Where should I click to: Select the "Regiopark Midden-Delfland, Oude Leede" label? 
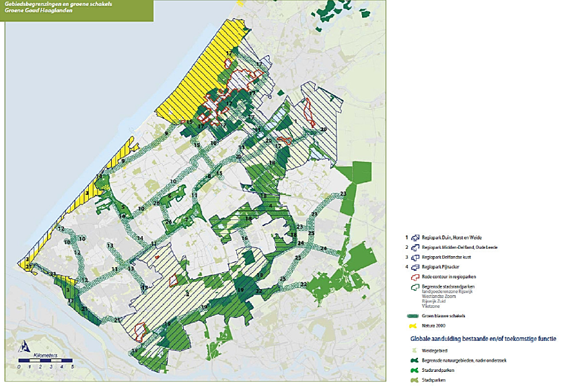point(460,247)
